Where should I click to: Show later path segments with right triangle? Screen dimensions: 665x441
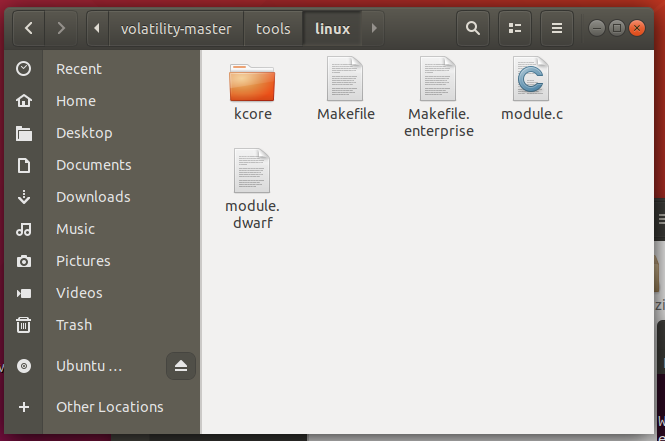pos(374,28)
